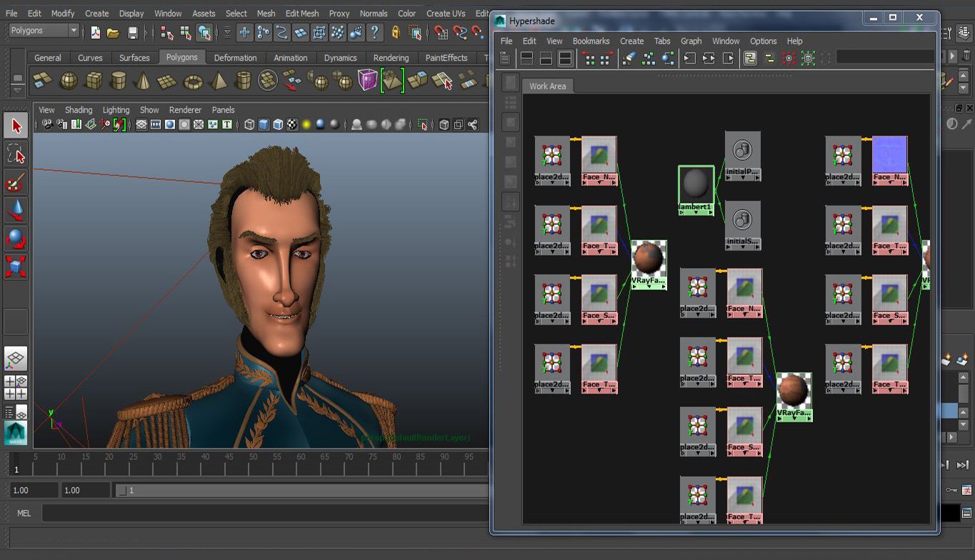Create a polygon cube from shelf
This screenshot has height=560, width=975.
click(x=94, y=81)
